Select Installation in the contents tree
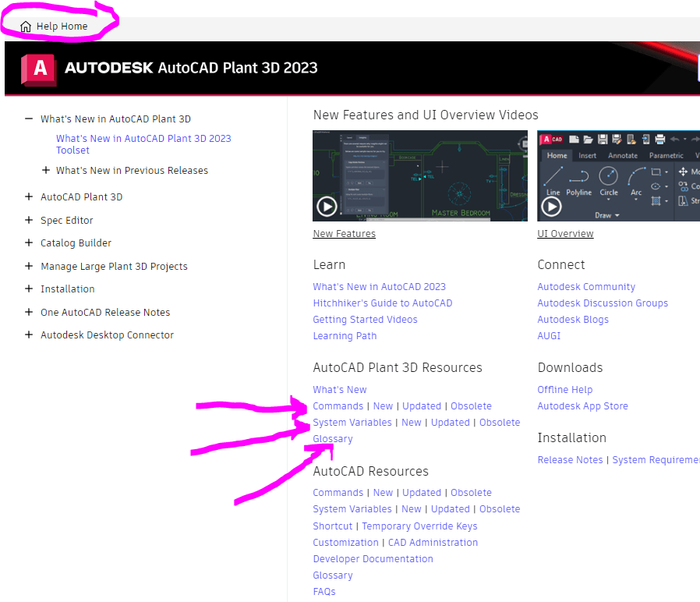 67,289
